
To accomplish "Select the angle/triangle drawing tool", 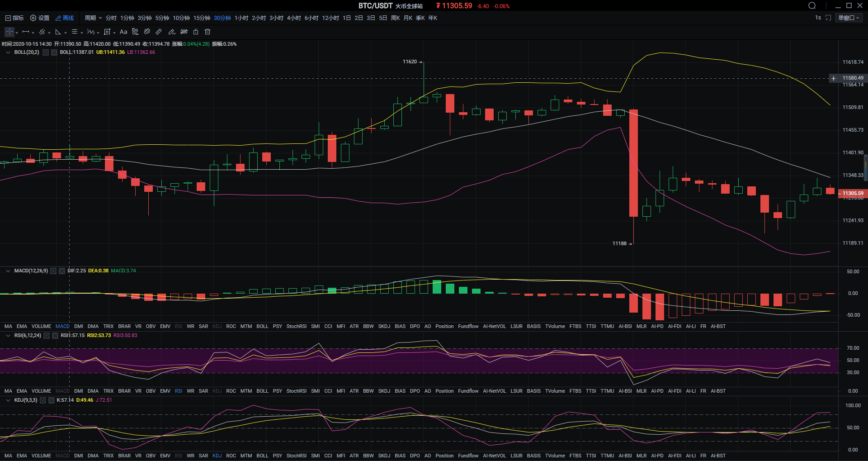I will pos(58,32).
